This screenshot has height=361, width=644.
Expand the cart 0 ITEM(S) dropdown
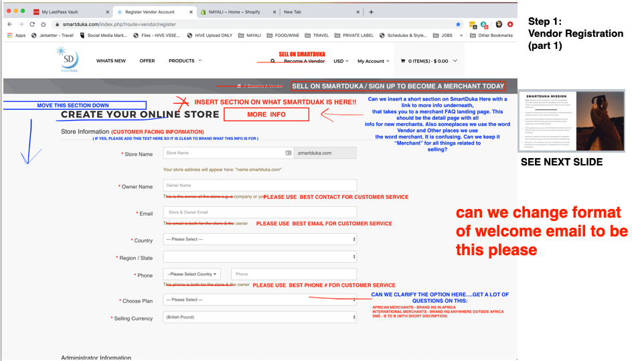[x=428, y=61]
